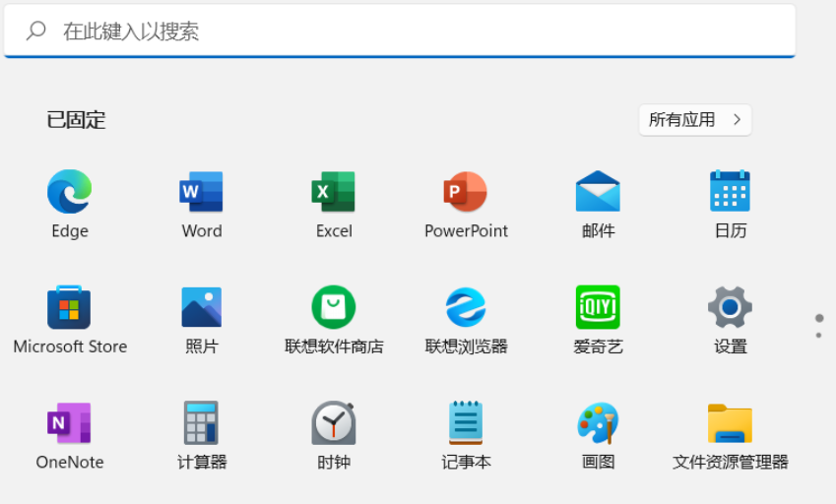The height and width of the screenshot is (504, 836).
Task: Open the 计算器 calculator
Action: click(x=201, y=423)
